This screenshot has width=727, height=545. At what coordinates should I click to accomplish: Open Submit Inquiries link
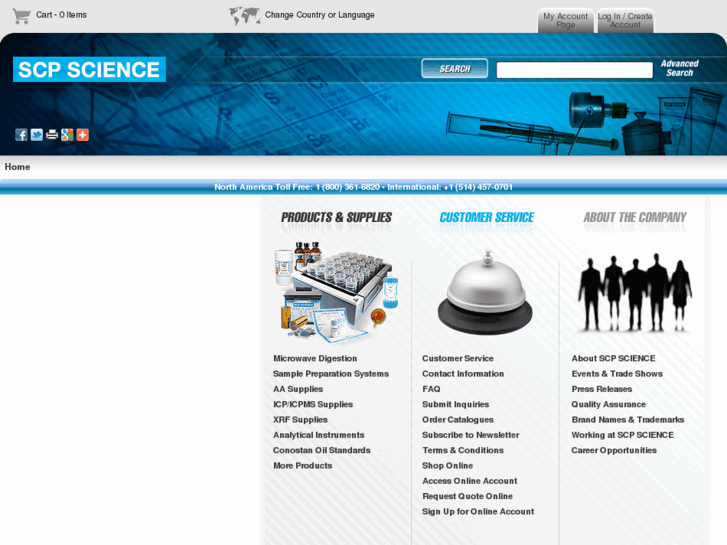point(455,404)
